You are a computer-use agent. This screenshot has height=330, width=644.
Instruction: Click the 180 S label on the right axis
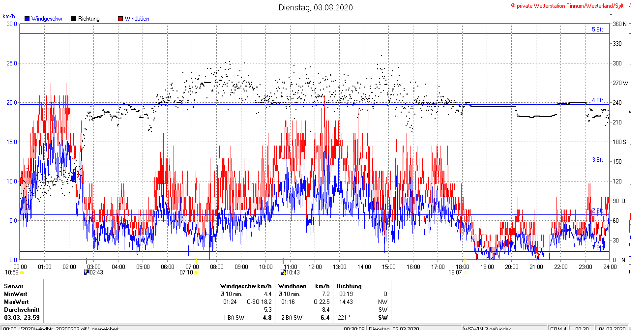point(619,142)
